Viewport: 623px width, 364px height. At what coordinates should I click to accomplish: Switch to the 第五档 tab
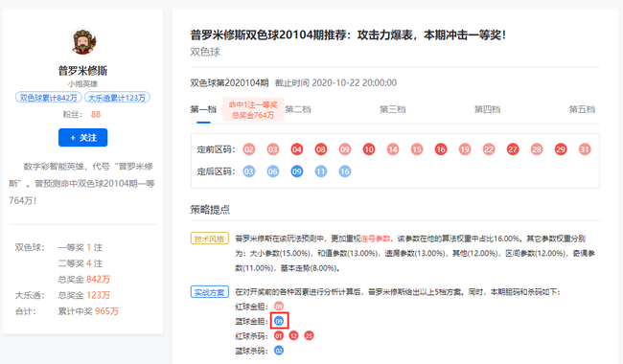pos(582,109)
